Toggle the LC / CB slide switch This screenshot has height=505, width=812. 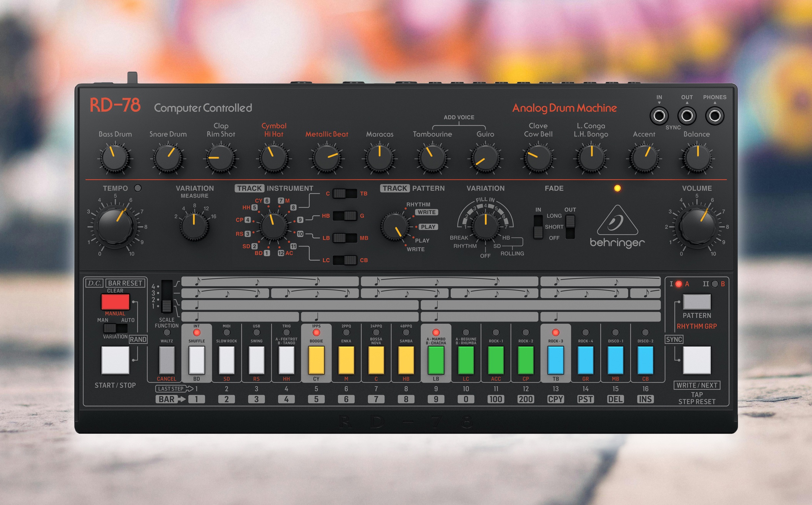[345, 260]
